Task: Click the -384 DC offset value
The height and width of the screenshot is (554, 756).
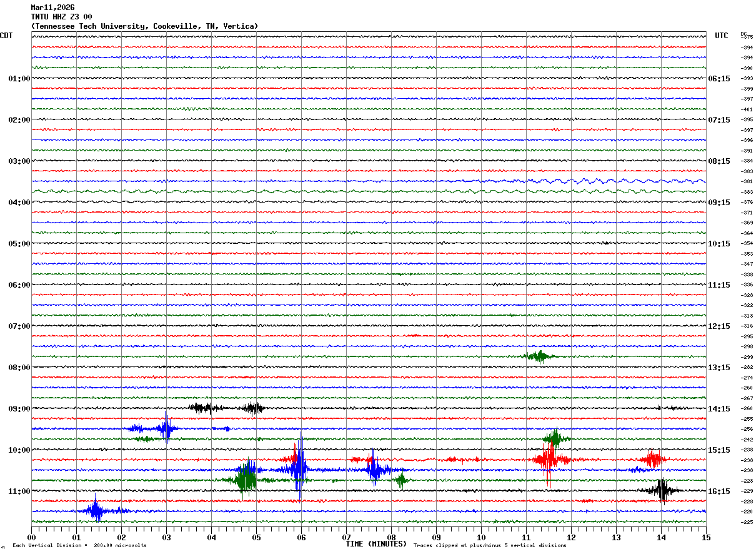Action: 747,161
